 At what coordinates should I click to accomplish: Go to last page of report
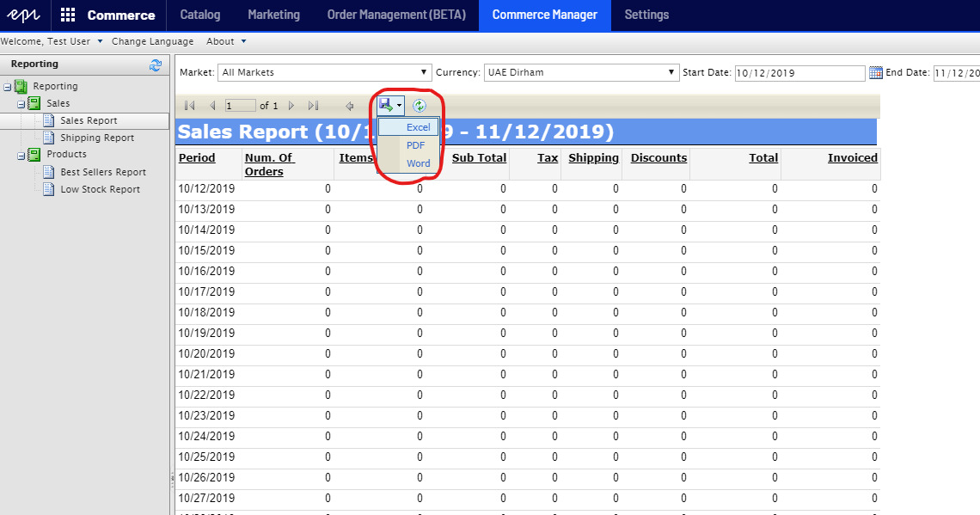pyautogui.click(x=313, y=106)
